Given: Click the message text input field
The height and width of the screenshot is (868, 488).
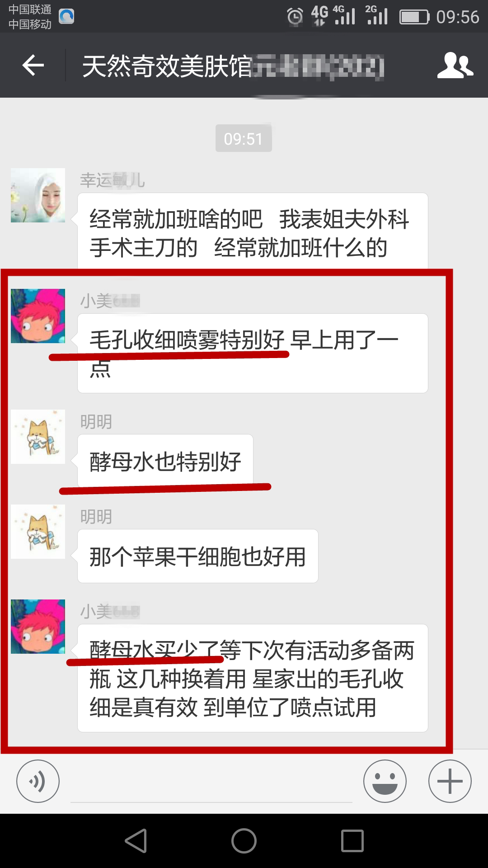Looking at the screenshot, I should click(x=211, y=782).
